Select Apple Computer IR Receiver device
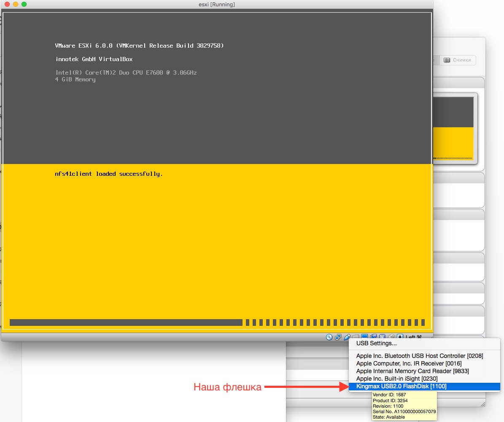The width and height of the screenshot is (504, 422). pyautogui.click(x=409, y=363)
